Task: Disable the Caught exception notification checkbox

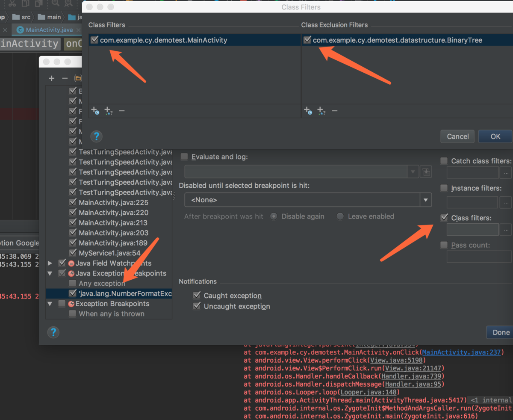Action: (x=197, y=296)
